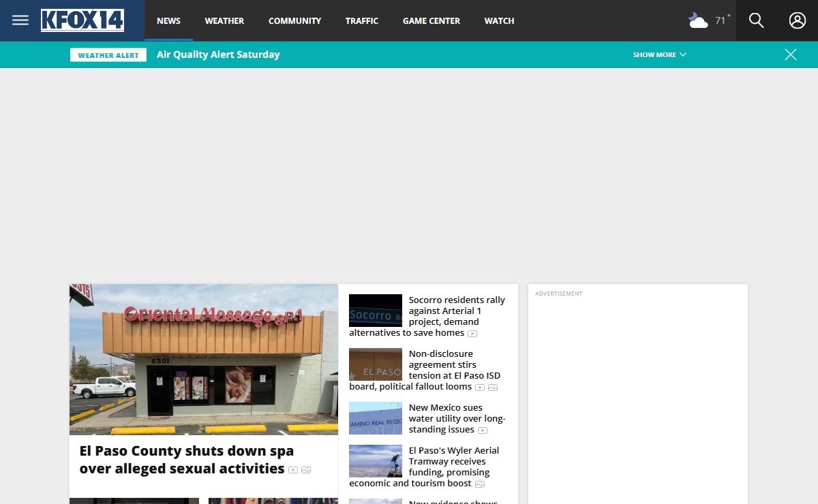818x504 pixels.
Task: Open the Traffic menu
Action: 361,20
